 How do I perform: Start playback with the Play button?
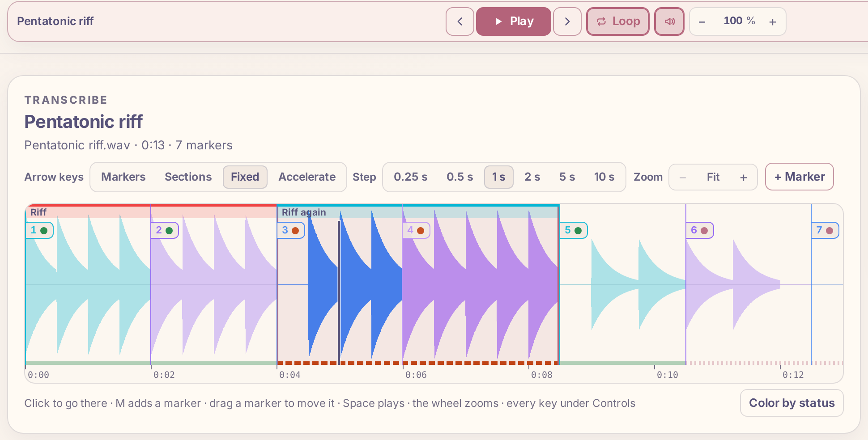coord(513,21)
